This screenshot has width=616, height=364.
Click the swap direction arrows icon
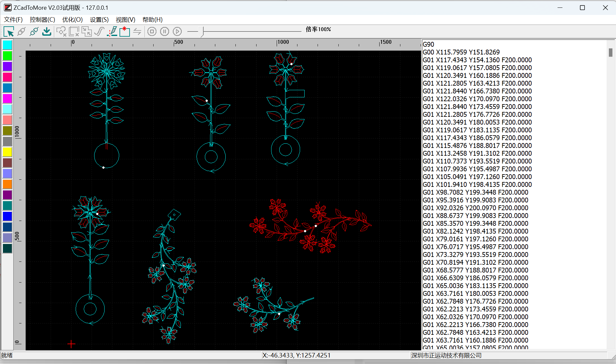(137, 31)
